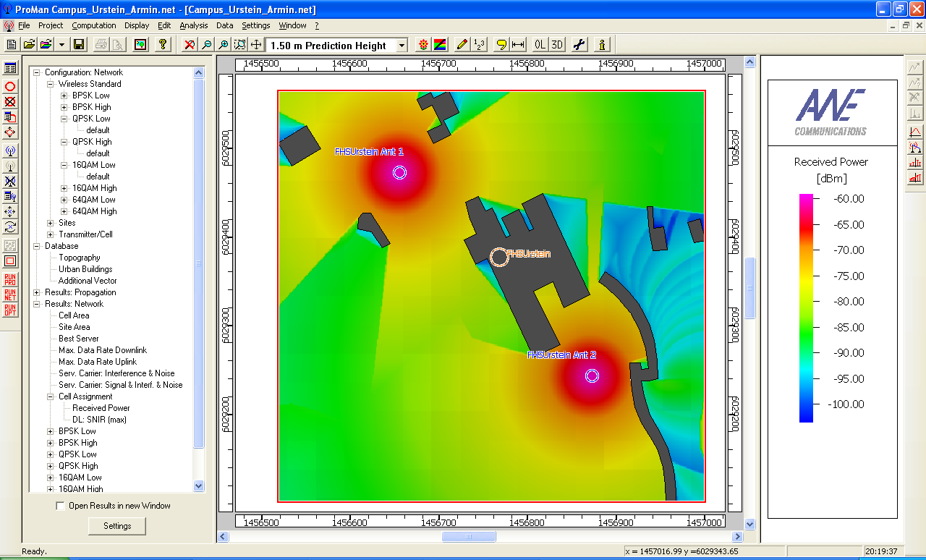926x560 pixels.
Task: Open the Prediction Height dropdown
Action: pos(402,46)
